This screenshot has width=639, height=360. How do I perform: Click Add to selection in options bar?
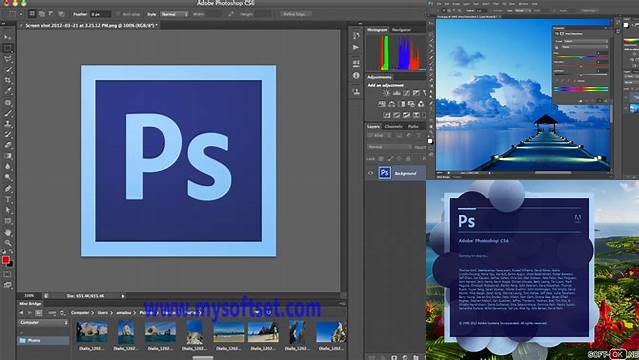41,14
